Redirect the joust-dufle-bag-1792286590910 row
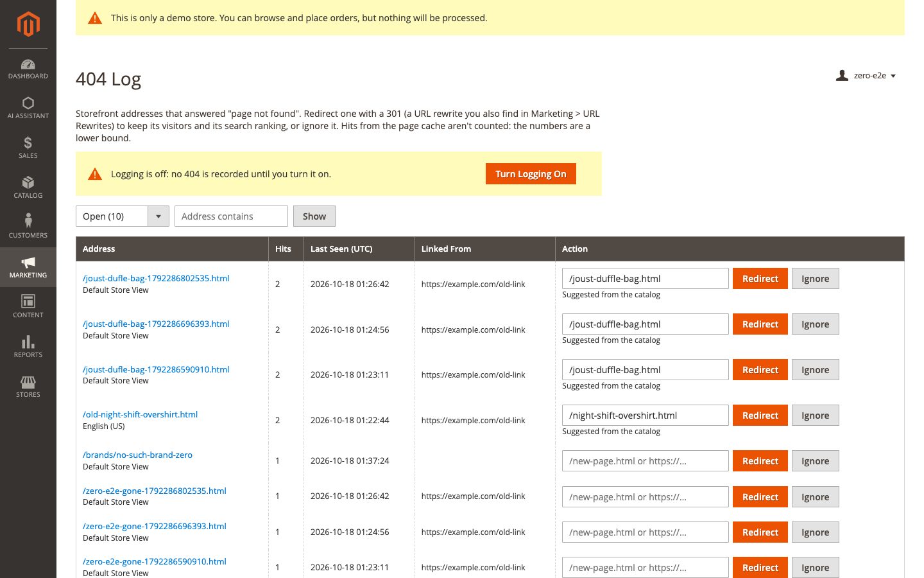This screenshot has width=924, height=578. [x=760, y=370]
